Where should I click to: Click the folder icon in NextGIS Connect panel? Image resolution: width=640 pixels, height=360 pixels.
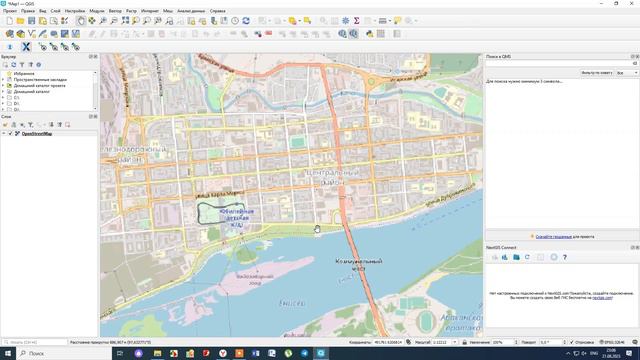(516, 257)
